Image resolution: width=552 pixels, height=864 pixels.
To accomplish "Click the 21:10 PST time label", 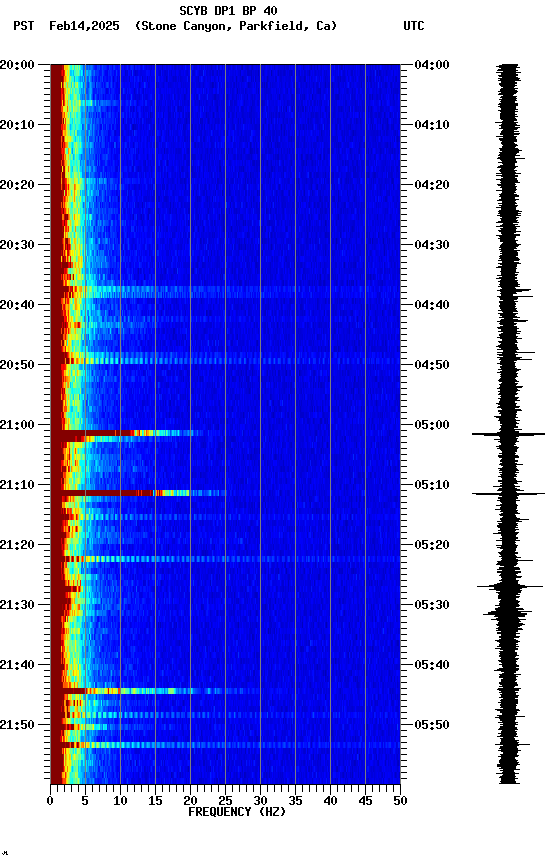I will click(17, 485).
